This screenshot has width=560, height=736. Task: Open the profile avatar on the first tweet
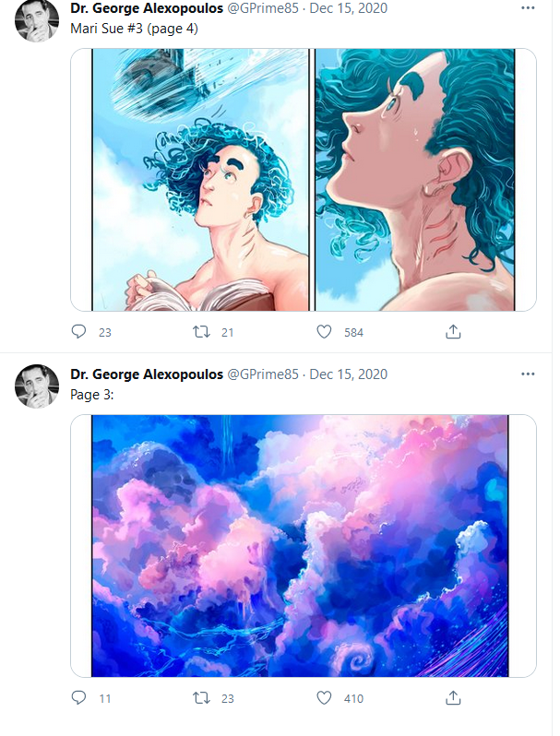[37, 20]
